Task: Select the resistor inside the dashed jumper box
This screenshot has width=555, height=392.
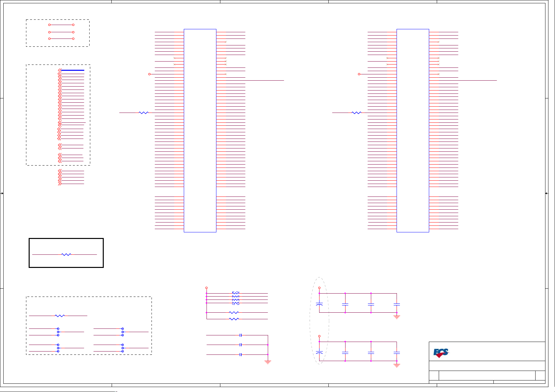Action: 60,316
